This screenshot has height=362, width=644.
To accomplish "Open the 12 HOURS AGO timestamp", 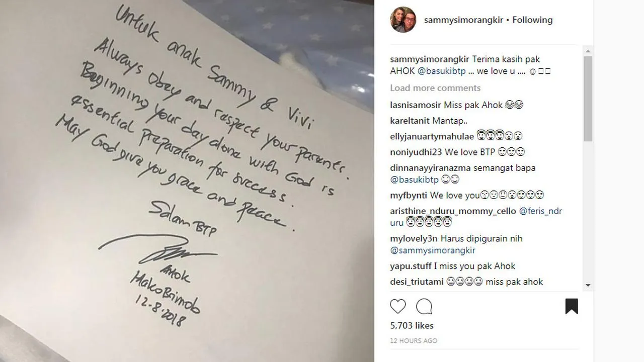I will (414, 340).
